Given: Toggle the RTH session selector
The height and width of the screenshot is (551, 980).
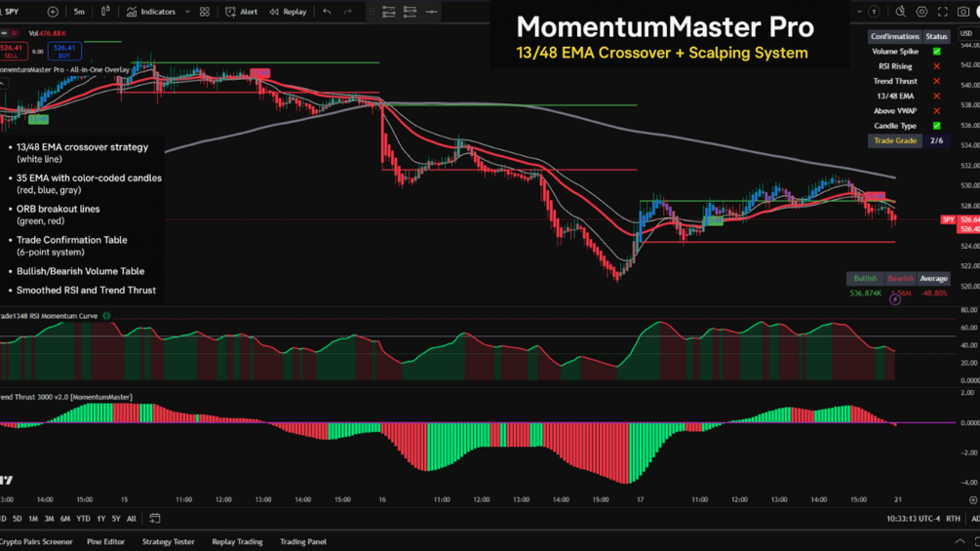Looking at the screenshot, I should [x=953, y=519].
